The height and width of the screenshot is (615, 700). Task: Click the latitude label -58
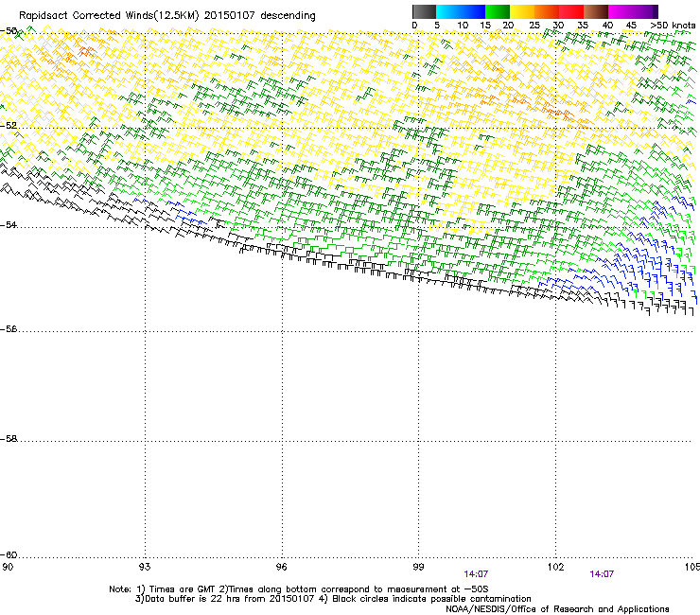[x=9, y=439]
